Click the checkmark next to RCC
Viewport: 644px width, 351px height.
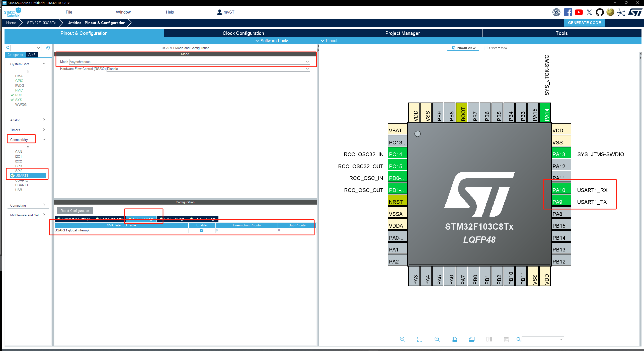pyautogui.click(x=12, y=95)
